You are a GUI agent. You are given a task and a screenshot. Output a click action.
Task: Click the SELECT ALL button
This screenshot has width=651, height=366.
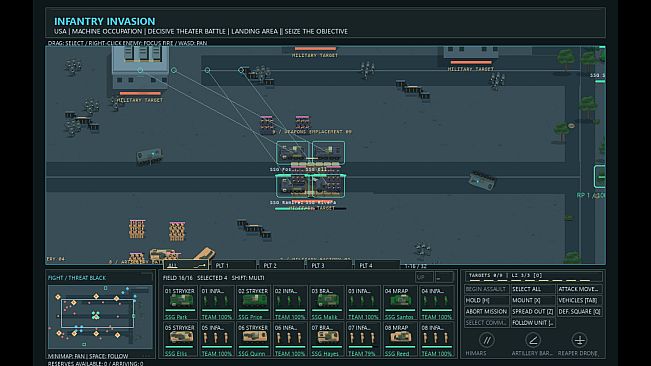[x=533, y=289]
